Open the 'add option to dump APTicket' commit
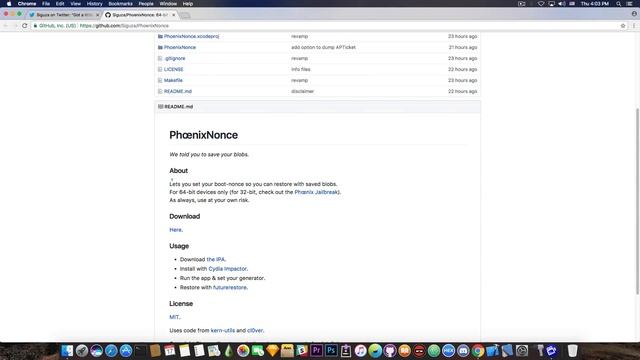This screenshot has width=640, height=360. click(323, 47)
